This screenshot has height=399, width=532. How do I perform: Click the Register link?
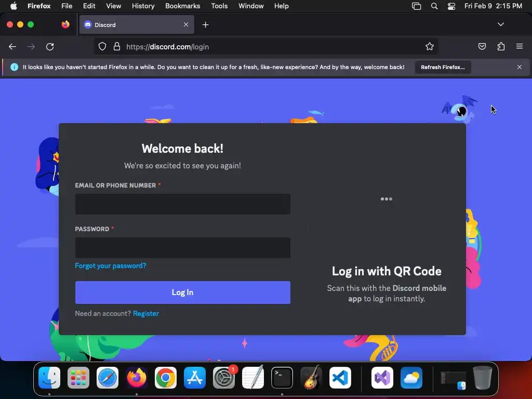tap(146, 313)
